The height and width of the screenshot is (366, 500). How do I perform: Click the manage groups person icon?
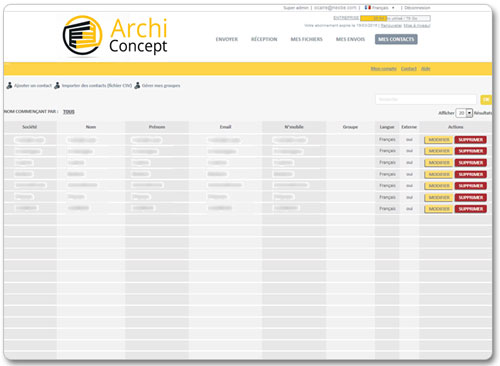click(x=137, y=86)
